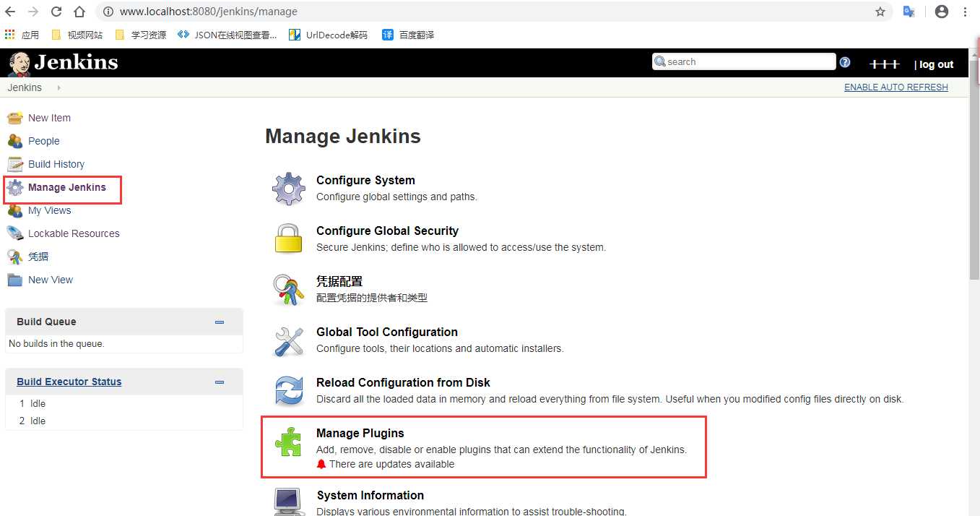Click the log out link

pyautogui.click(x=936, y=64)
